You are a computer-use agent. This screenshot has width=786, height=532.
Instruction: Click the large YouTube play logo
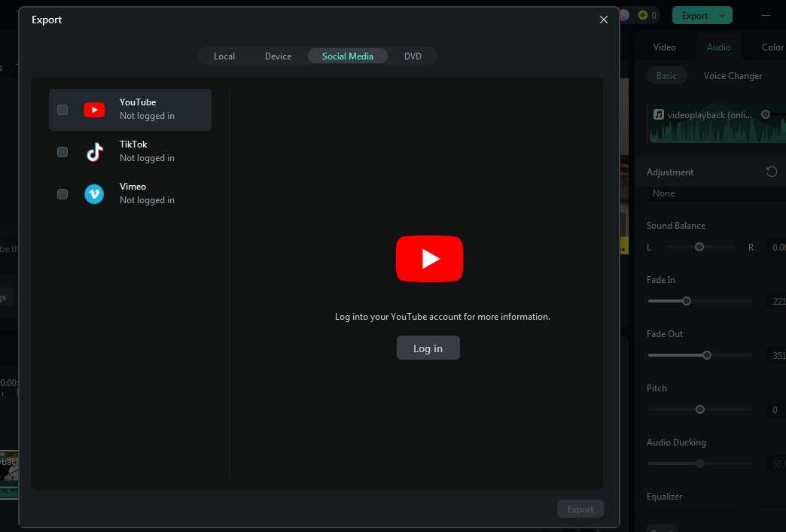point(429,259)
